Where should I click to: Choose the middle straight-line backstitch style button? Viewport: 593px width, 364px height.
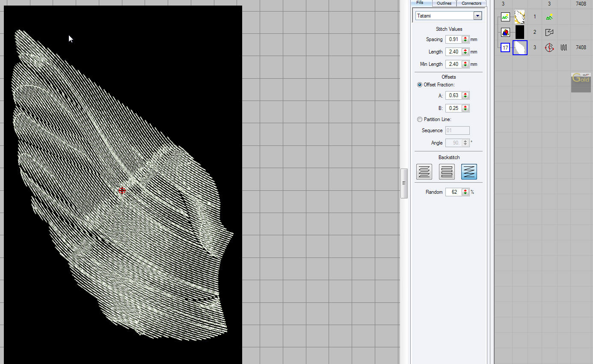tap(447, 172)
